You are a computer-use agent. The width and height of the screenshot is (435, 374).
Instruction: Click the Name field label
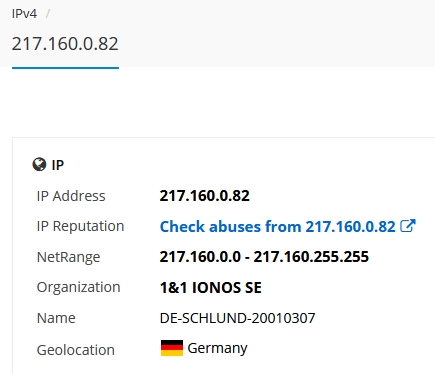56,318
